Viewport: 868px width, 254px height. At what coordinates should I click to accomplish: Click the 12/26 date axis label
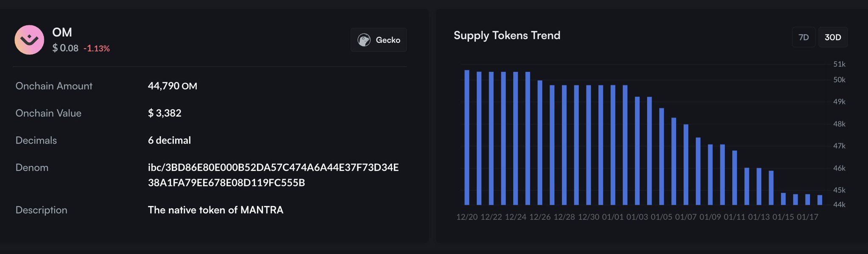(x=540, y=217)
